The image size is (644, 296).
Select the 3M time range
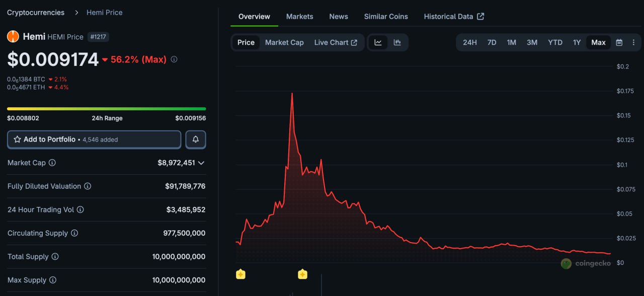point(532,42)
